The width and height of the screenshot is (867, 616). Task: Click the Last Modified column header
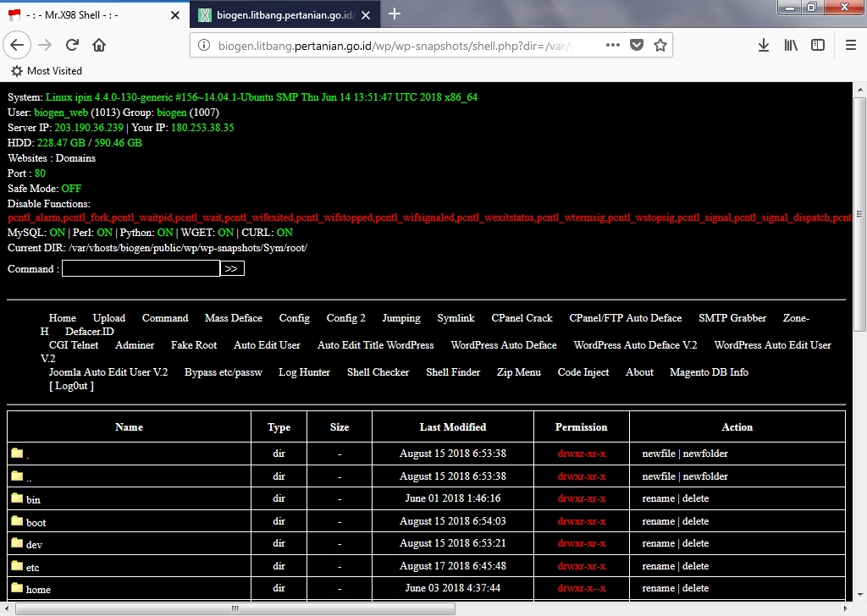click(452, 426)
